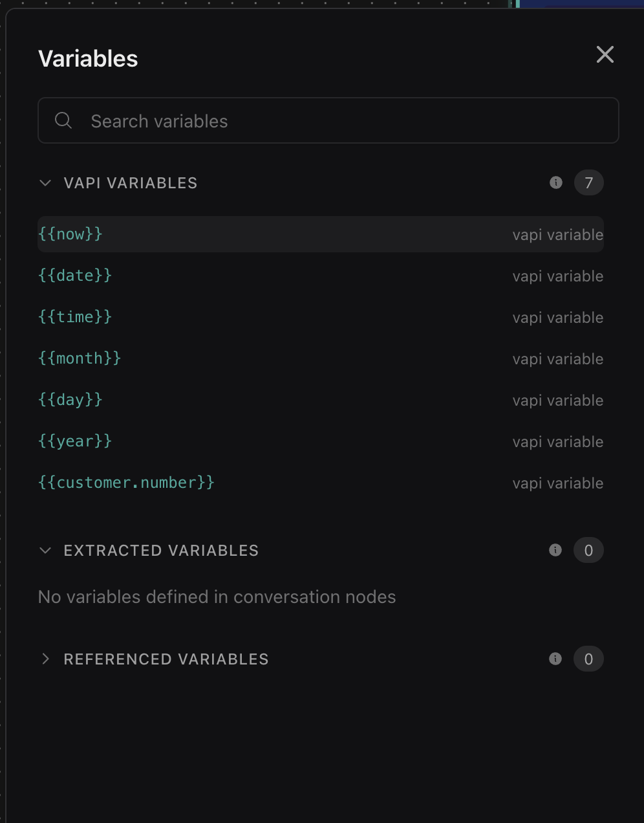The image size is (644, 823).
Task: Show info for EXTRACTED VARIABLES
Action: coord(555,550)
